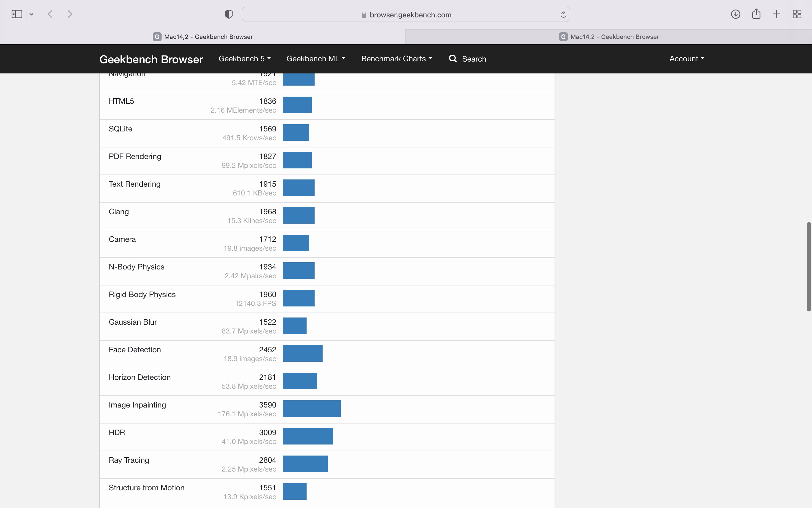Select the N-Body Physics label
The width and height of the screenshot is (812, 508).
[x=136, y=267]
